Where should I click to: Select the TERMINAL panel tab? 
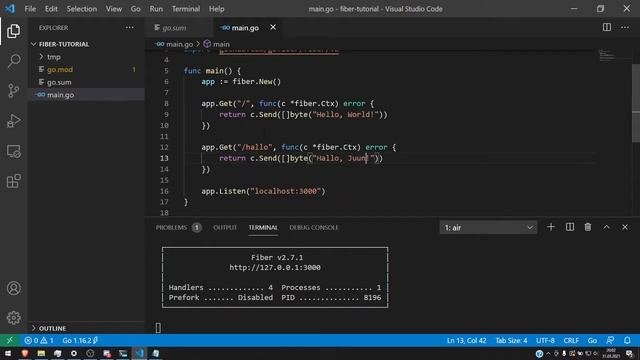(263, 227)
